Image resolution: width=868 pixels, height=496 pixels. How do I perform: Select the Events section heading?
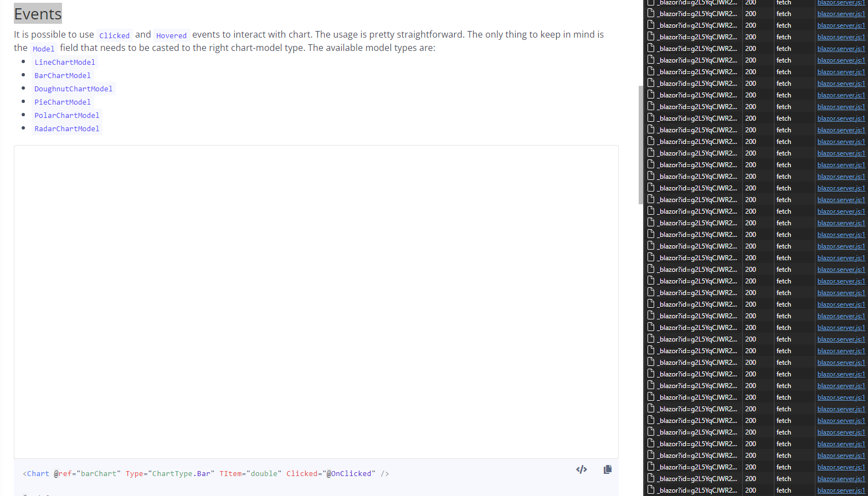coord(37,13)
